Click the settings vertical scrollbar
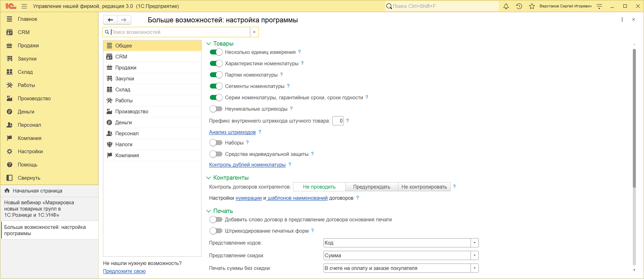Viewport: 644px width, 279px height. pyautogui.click(x=634, y=118)
